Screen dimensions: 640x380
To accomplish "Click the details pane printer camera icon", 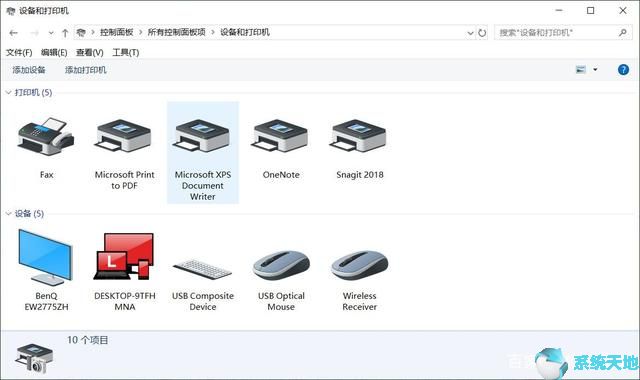I will [34, 359].
